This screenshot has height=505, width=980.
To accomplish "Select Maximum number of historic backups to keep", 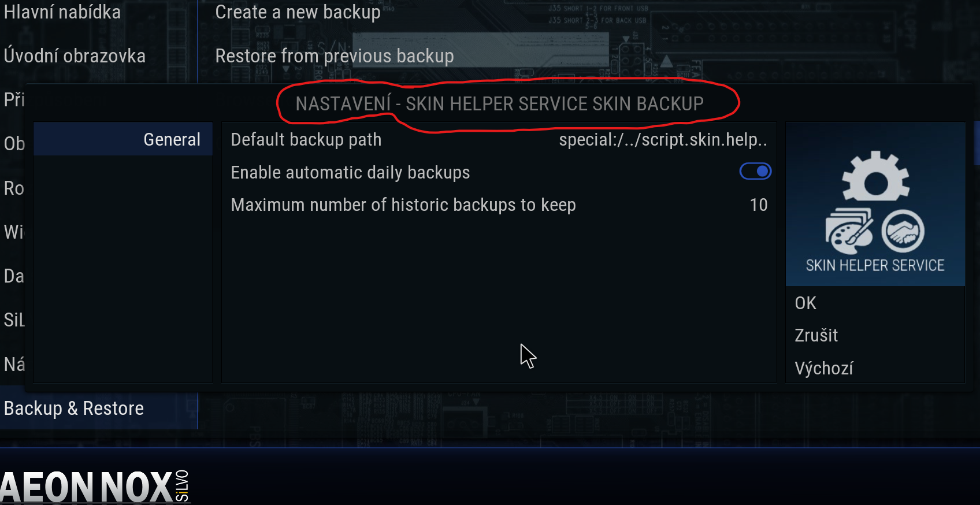I will click(x=499, y=205).
